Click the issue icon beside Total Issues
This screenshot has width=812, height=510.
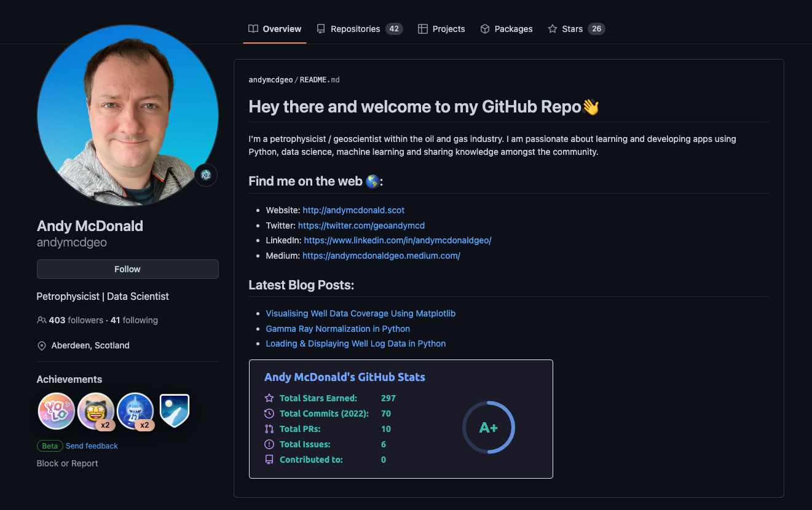click(x=269, y=444)
